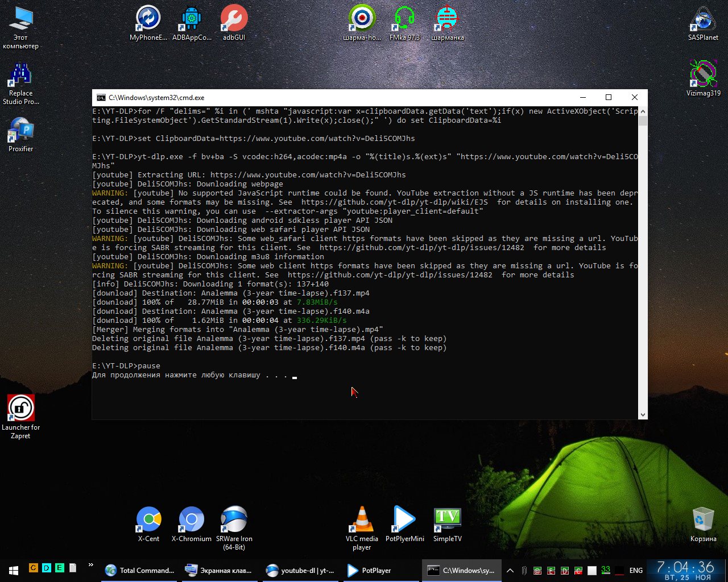Click the drive C quick-launch button

[x=33, y=568]
